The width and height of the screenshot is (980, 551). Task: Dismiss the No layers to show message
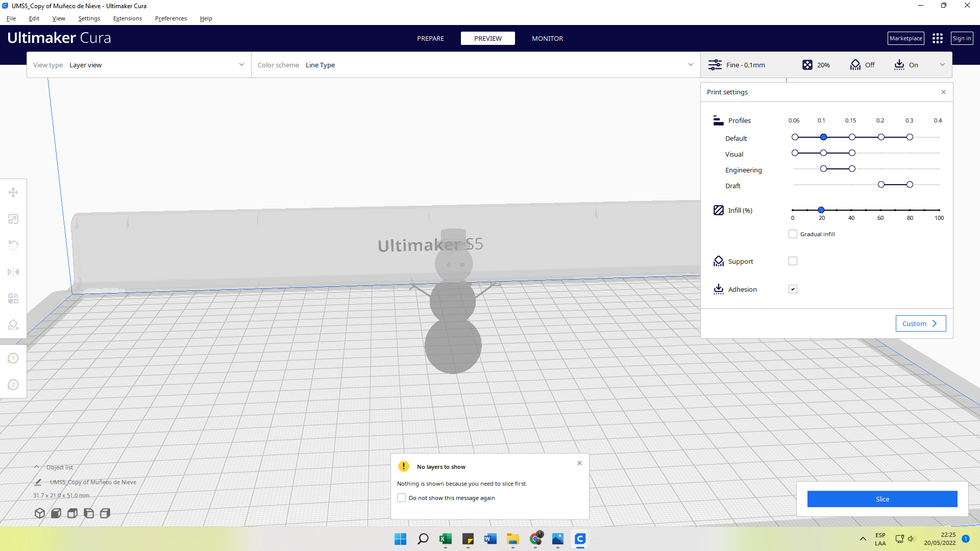coord(579,463)
